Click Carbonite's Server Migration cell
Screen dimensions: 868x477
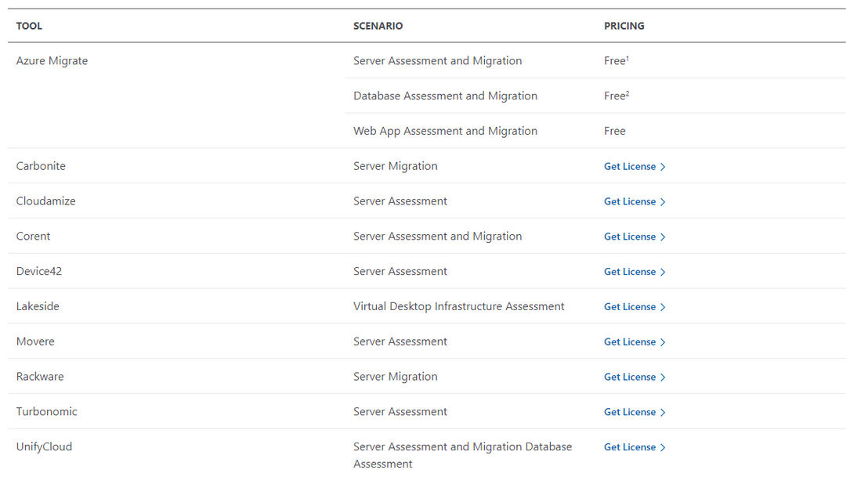click(396, 166)
